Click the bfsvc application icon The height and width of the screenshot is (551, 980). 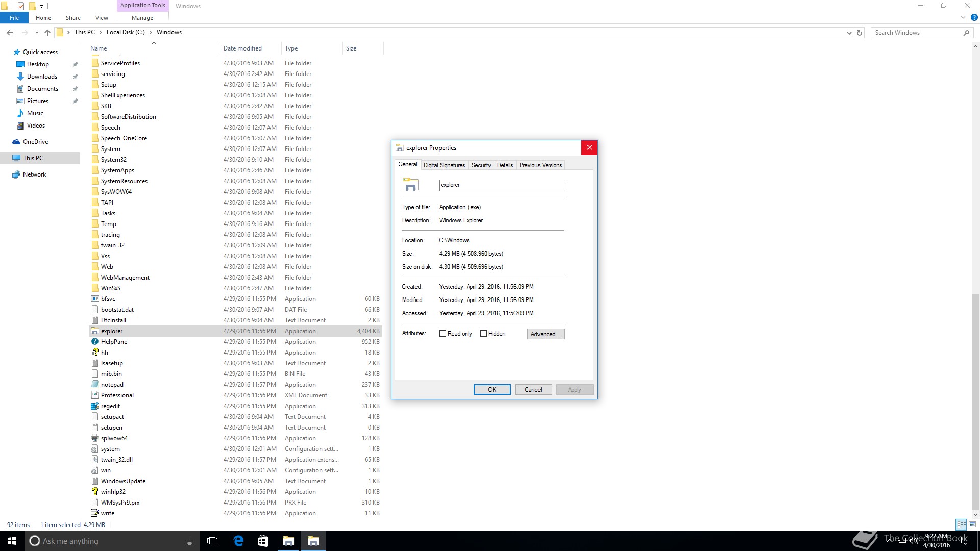coord(94,299)
